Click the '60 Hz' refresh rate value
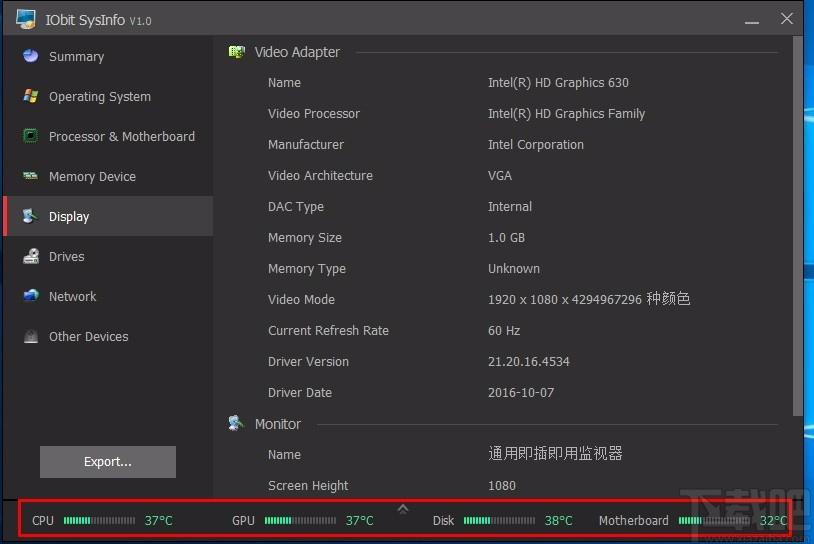 click(x=504, y=331)
